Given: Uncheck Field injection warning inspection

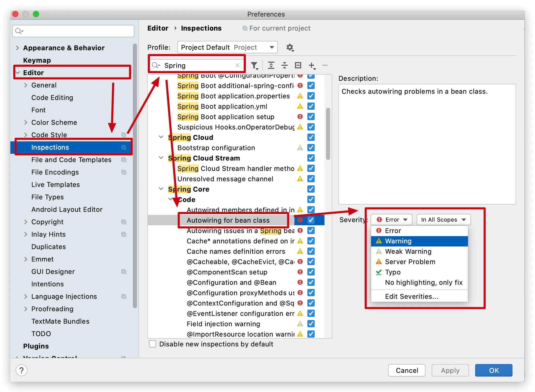Looking at the screenshot, I should [x=311, y=324].
